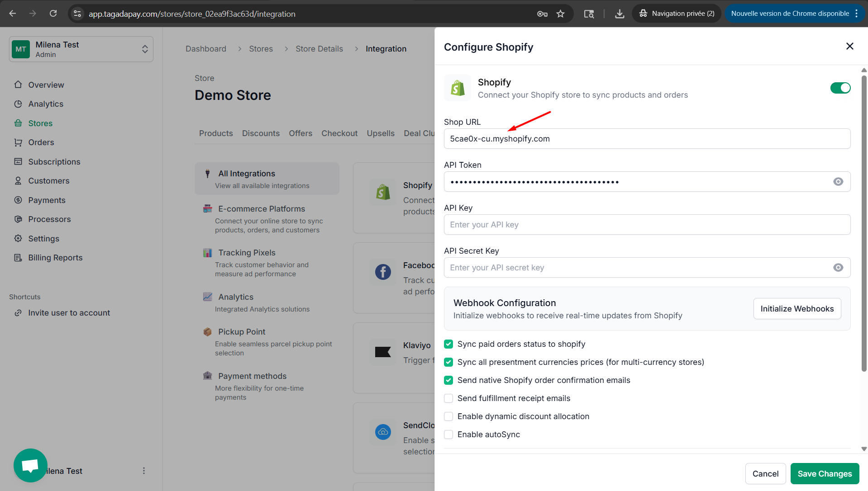This screenshot has height=491, width=868.
Task: Click the Billing Reports document icon
Action: click(x=18, y=258)
